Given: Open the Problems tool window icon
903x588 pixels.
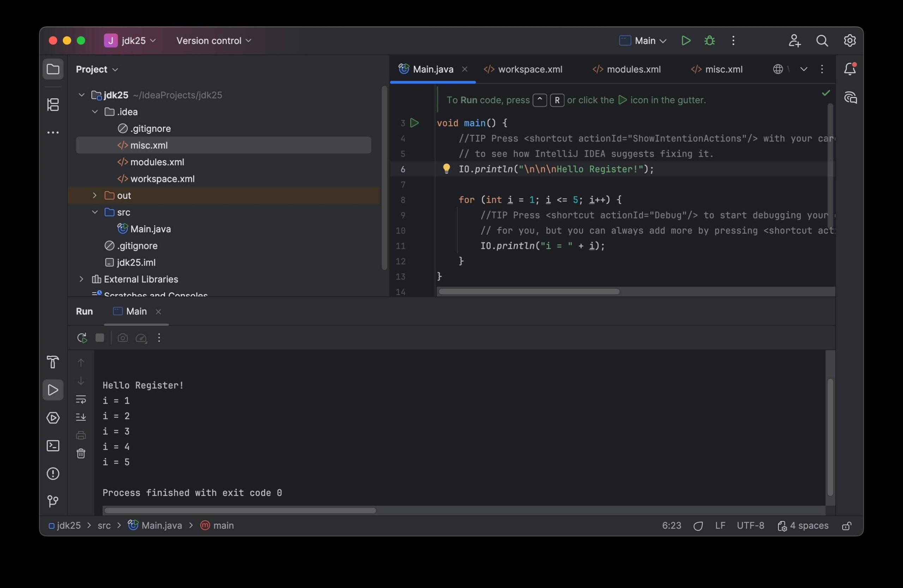Looking at the screenshot, I should pyautogui.click(x=53, y=473).
